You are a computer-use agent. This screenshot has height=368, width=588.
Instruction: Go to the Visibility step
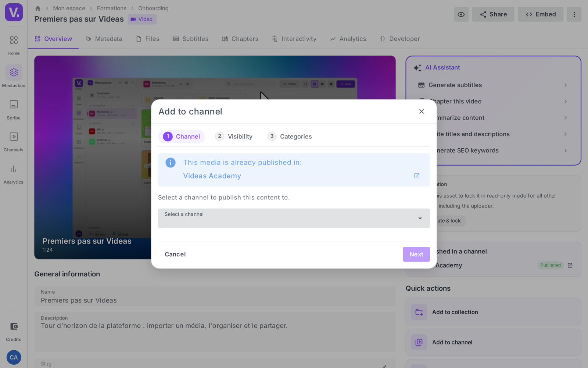coord(234,137)
